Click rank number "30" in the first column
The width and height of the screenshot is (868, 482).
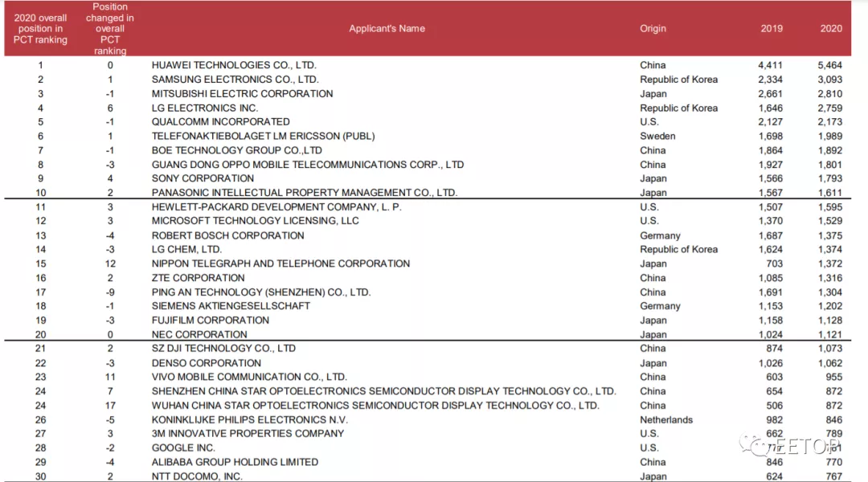[40, 477]
